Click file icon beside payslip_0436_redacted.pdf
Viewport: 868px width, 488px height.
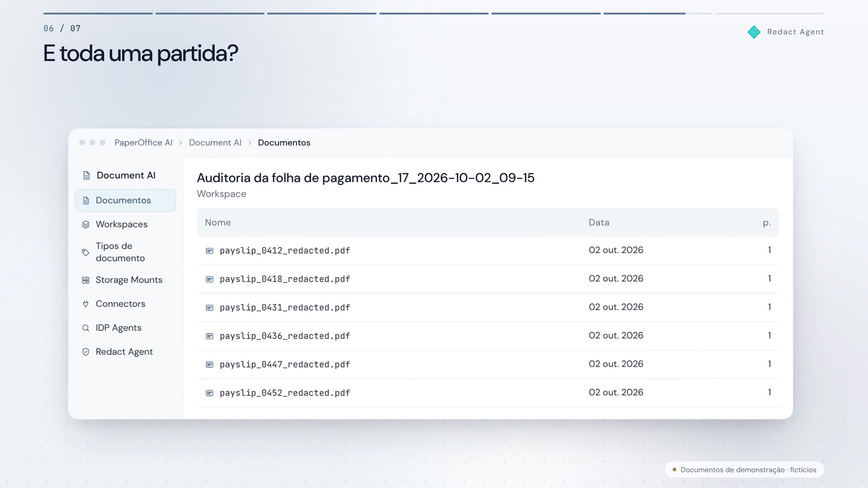click(209, 336)
